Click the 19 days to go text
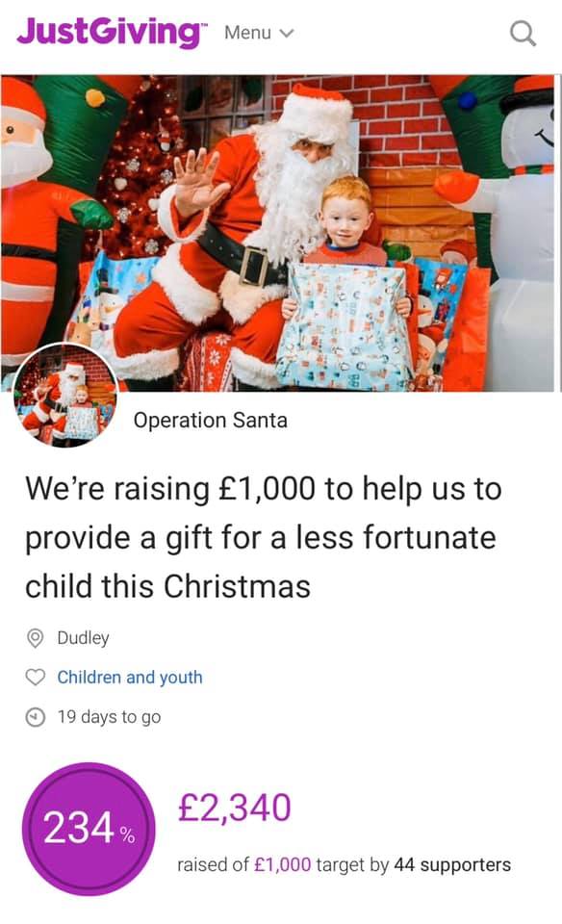This screenshot has width=562, height=924. 109,717
